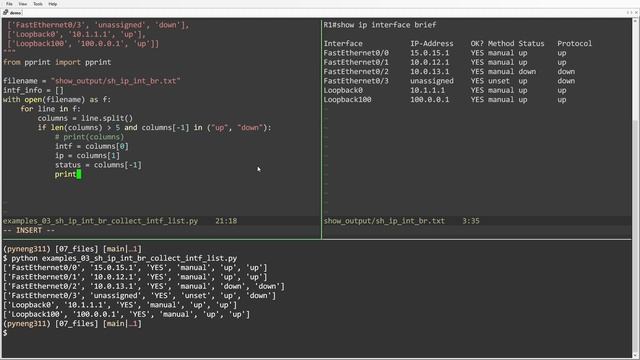The height and width of the screenshot is (360, 640).
Task: Click the terminal vertical scrollbar
Action: click(x=635, y=188)
